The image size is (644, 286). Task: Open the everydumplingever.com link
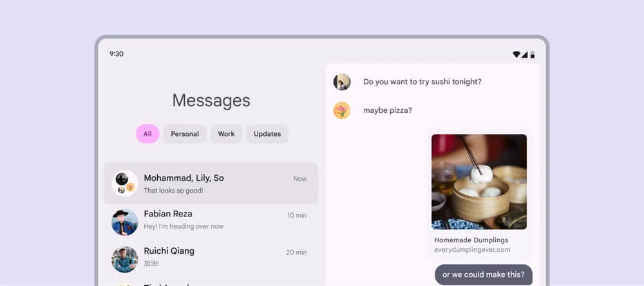[x=472, y=250]
